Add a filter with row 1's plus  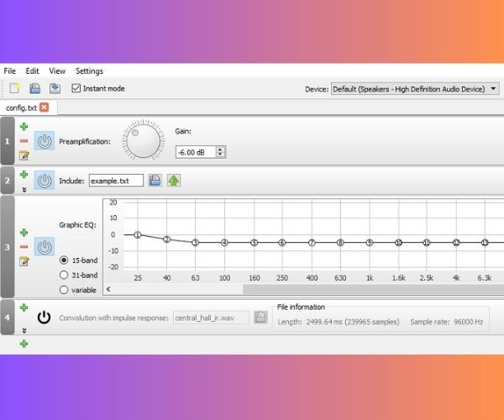tap(24, 127)
